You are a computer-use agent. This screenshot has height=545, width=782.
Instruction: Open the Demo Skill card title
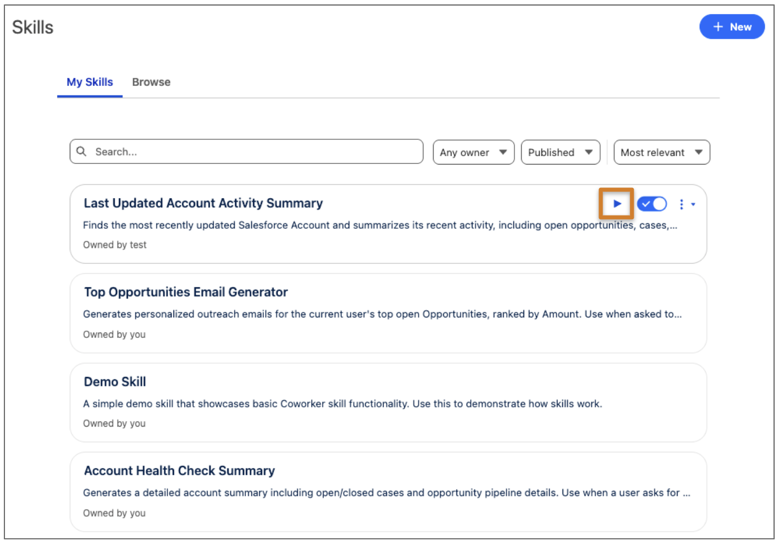pyautogui.click(x=115, y=381)
